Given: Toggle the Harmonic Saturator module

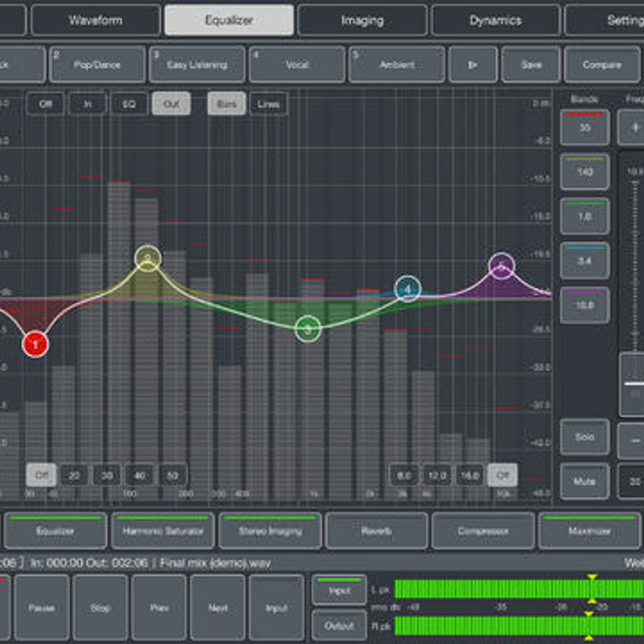Looking at the screenshot, I should click(x=163, y=531).
